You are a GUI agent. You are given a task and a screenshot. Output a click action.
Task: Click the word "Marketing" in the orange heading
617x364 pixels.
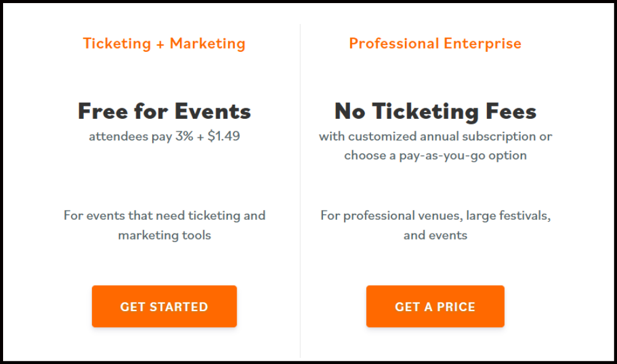coord(207,44)
